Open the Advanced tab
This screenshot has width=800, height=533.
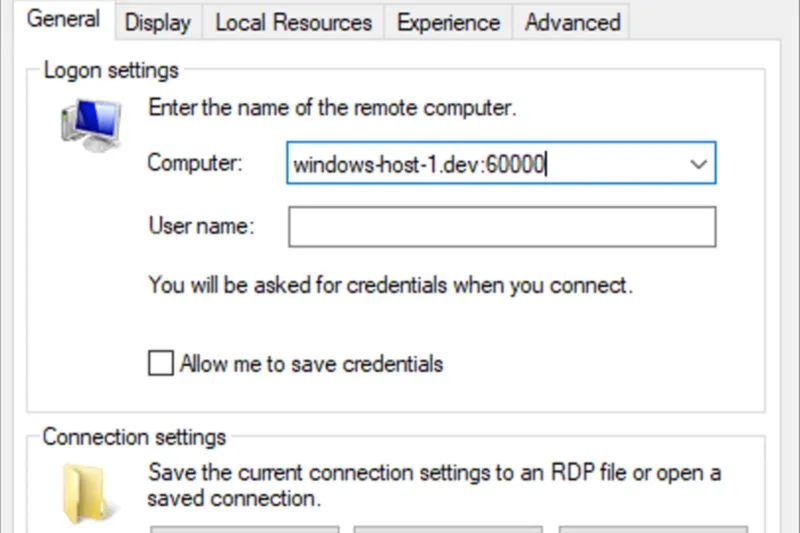572,22
